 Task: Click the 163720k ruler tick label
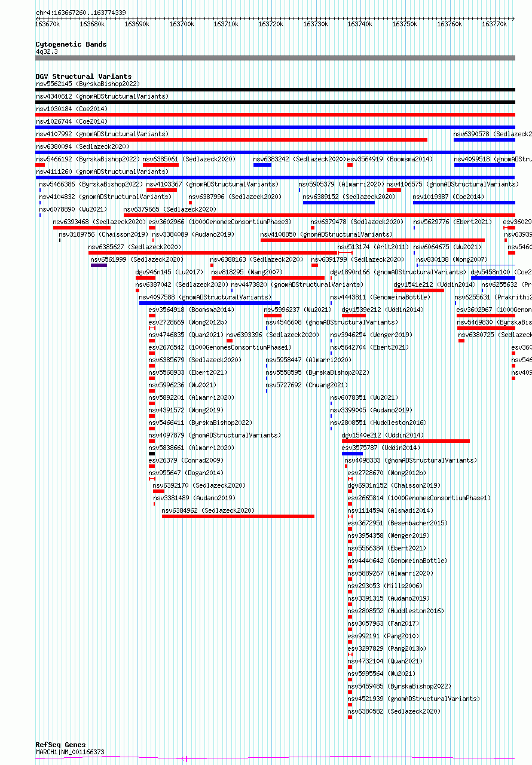click(x=271, y=24)
